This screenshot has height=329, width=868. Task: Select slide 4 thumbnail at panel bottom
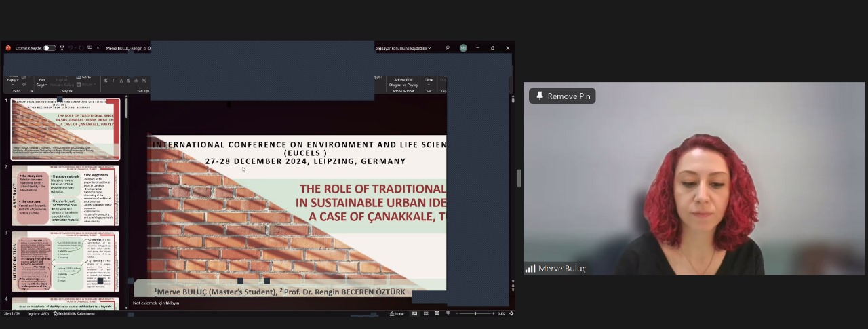(x=65, y=304)
